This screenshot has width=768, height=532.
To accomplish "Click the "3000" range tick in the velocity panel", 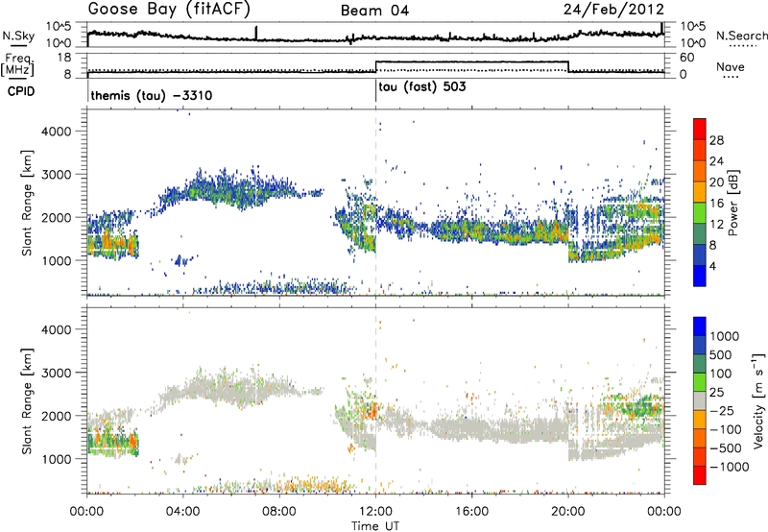I will tap(56, 373).
